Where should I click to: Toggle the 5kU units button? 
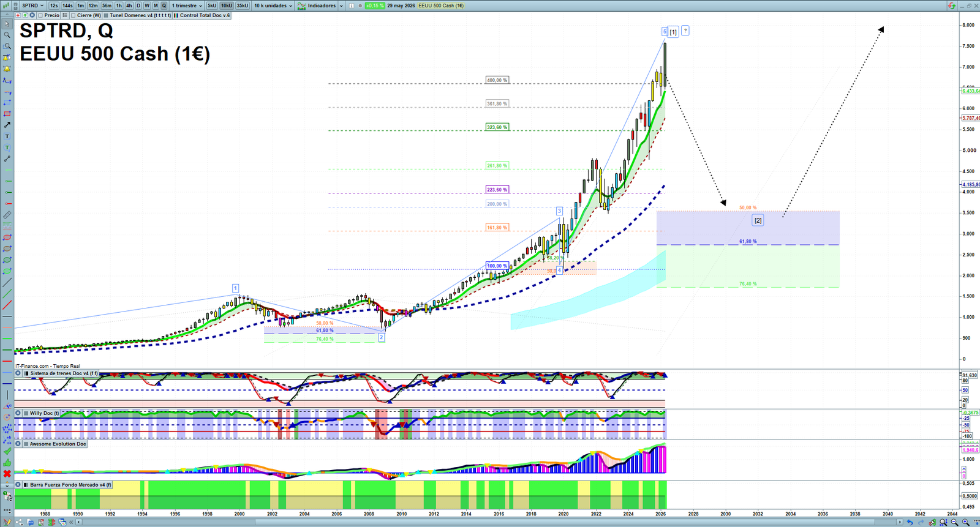212,6
